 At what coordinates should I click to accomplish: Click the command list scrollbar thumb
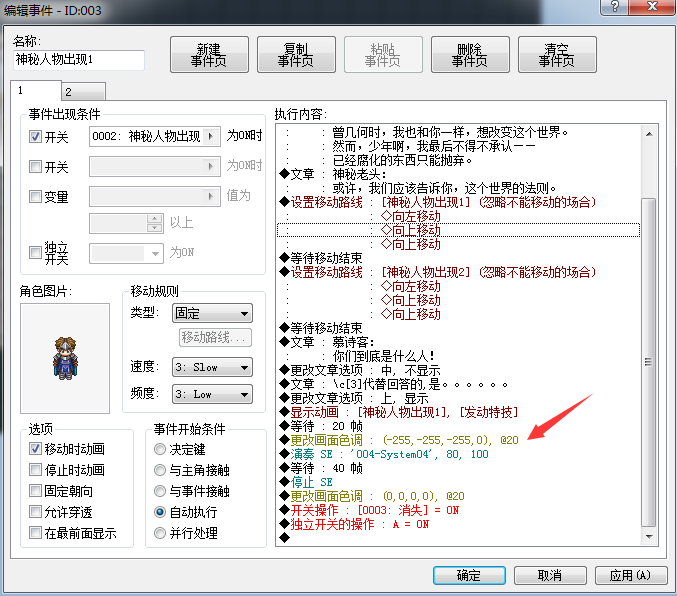pos(649,362)
